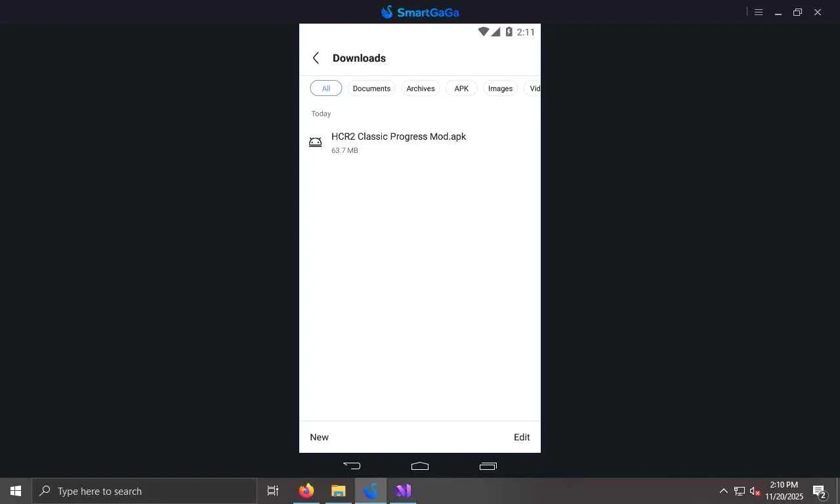The height and width of the screenshot is (504, 840).
Task: Check the Android cellular signal icon
Action: 495,31
